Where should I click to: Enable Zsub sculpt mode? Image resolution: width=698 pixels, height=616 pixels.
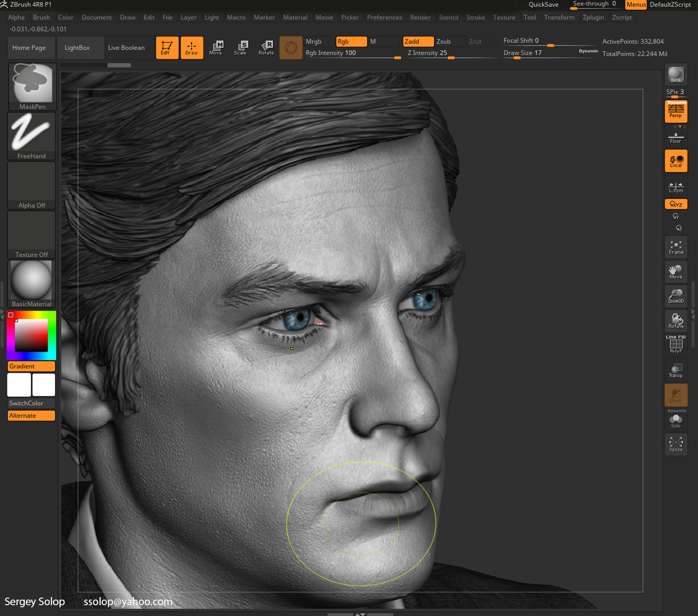(x=450, y=42)
